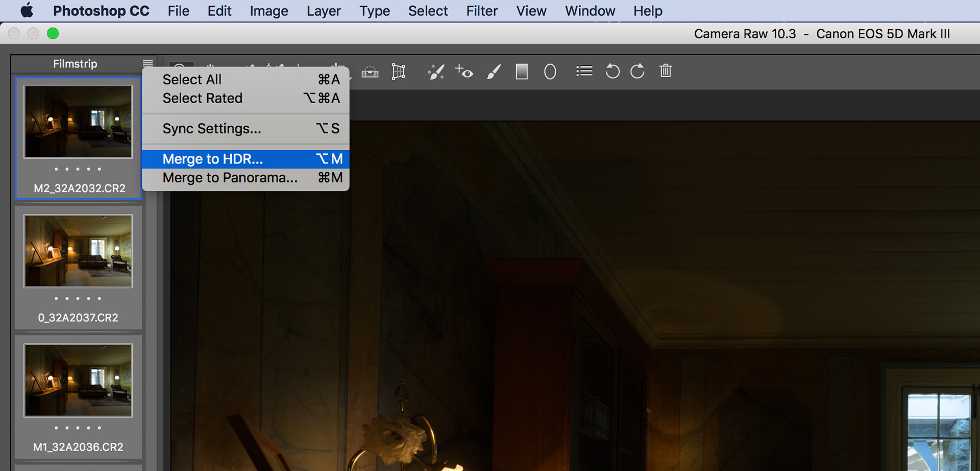
Task: Rotate image clockwise
Action: 638,71
